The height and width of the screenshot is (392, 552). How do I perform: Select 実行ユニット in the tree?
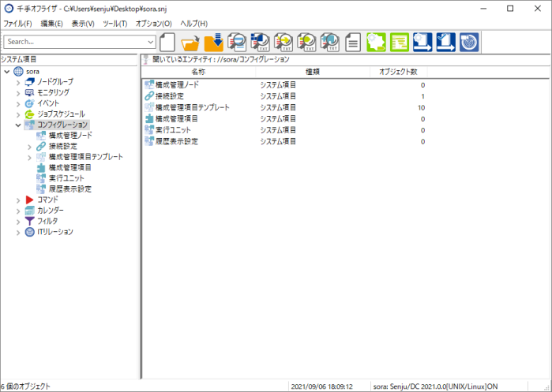(x=66, y=178)
